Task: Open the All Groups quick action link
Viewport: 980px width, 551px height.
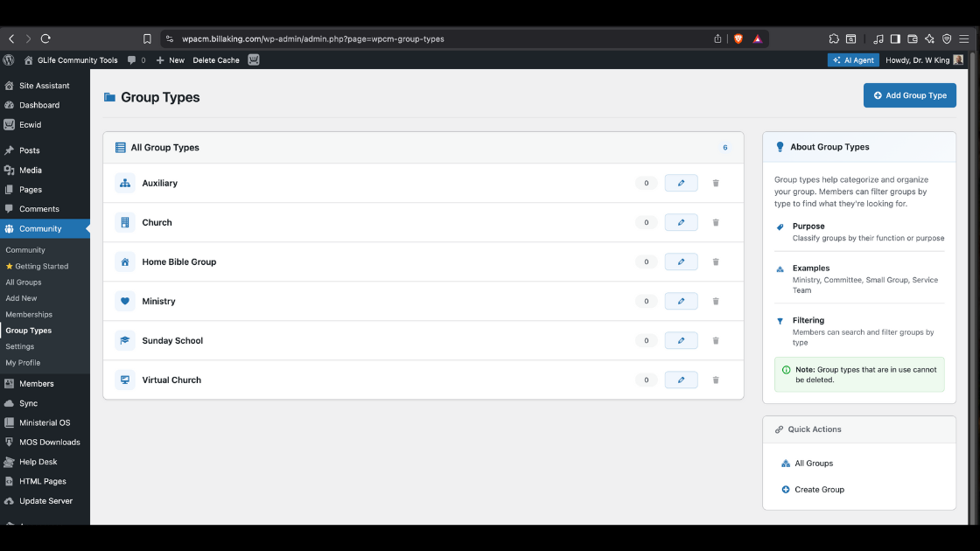Action: tap(814, 464)
